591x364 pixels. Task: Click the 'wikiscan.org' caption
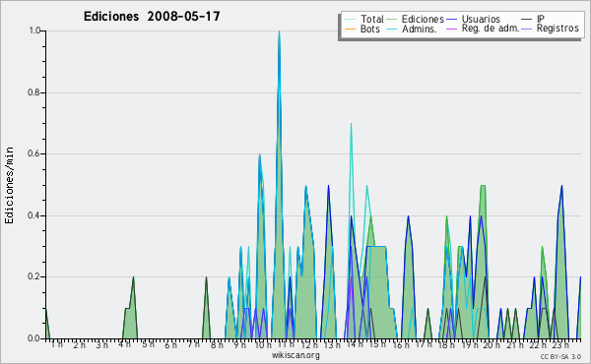tap(295, 355)
